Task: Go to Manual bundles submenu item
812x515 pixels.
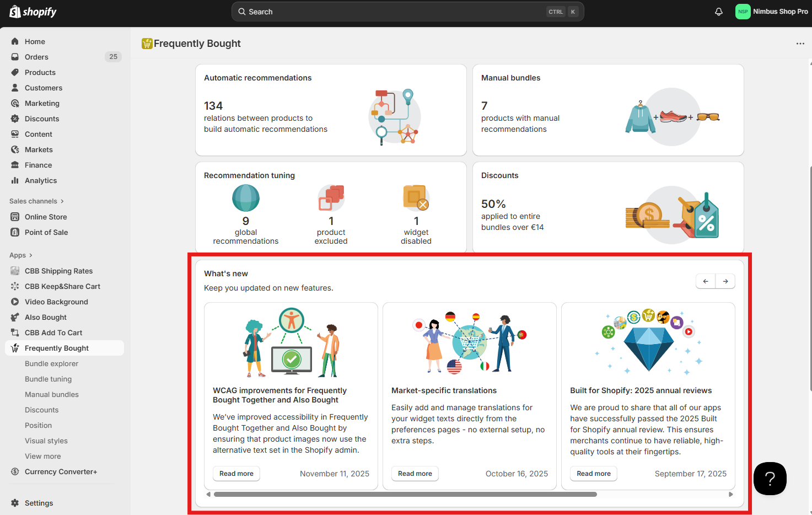Action: tap(52, 394)
